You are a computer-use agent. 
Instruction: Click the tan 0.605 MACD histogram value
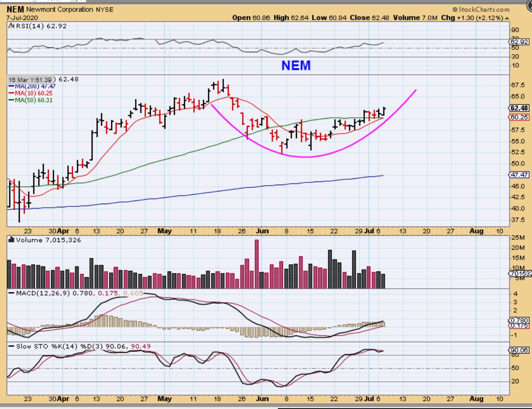(x=133, y=293)
